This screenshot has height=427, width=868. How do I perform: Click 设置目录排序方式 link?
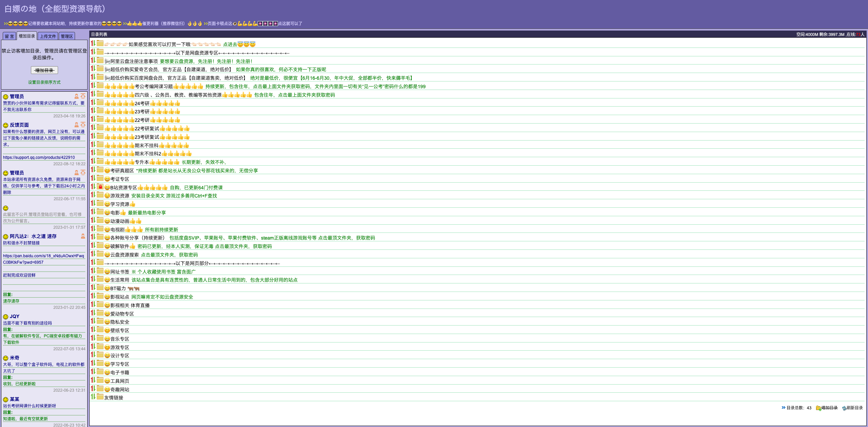tap(44, 82)
